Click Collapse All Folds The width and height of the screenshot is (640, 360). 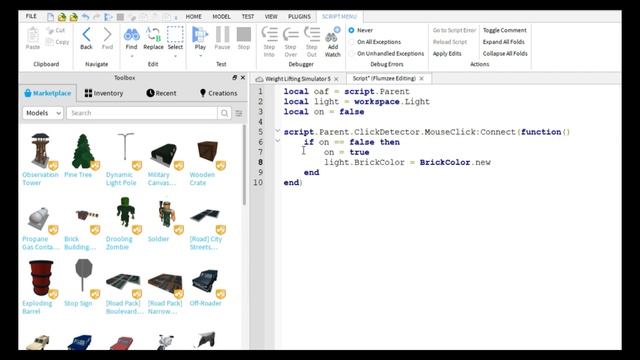[x=505, y=53]
